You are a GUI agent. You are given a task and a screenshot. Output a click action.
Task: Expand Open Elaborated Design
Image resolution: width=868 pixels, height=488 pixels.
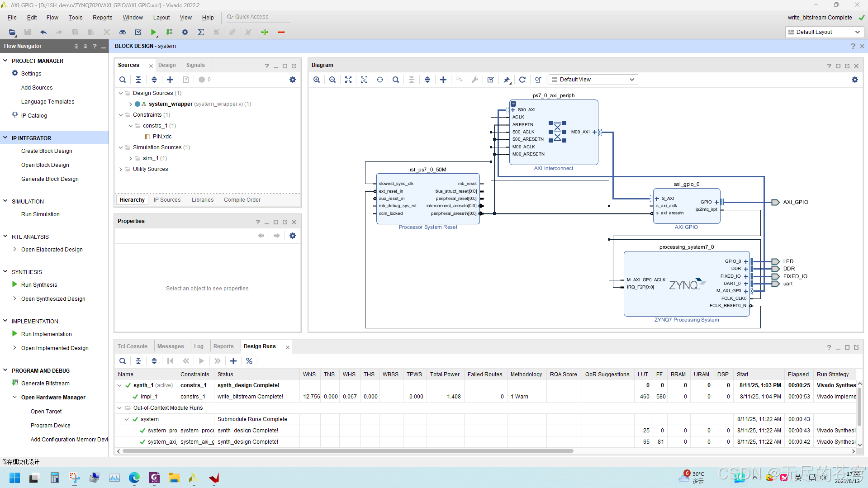14,249
